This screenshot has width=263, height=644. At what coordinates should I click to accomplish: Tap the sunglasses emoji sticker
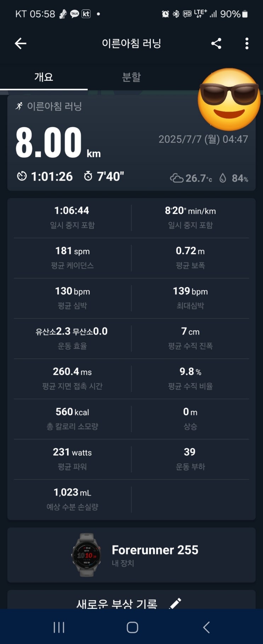click(x=229, y=100)
